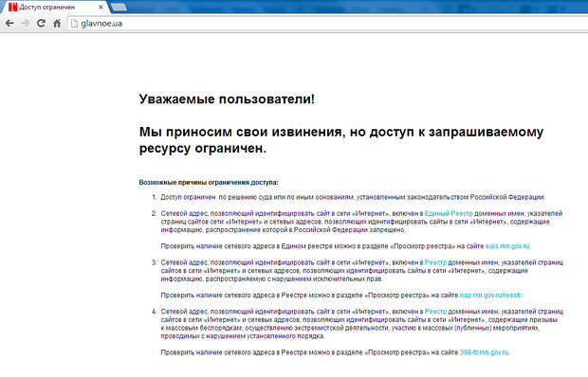Open the eais.rkn.gov.ru link

tap(507, 246)
